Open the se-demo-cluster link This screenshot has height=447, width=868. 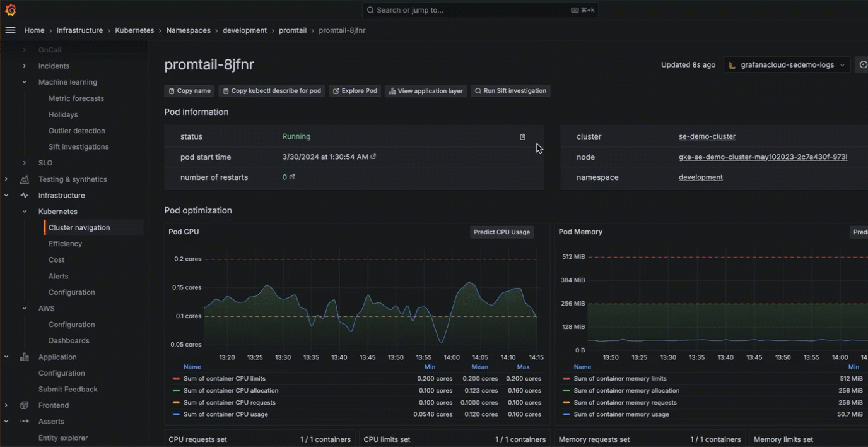click(x=707, y=136)
